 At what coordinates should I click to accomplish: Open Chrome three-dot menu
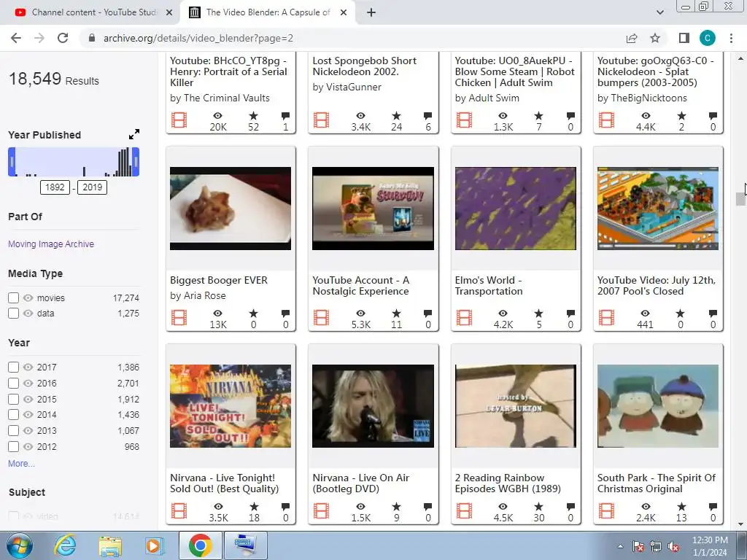click(731, 38)
